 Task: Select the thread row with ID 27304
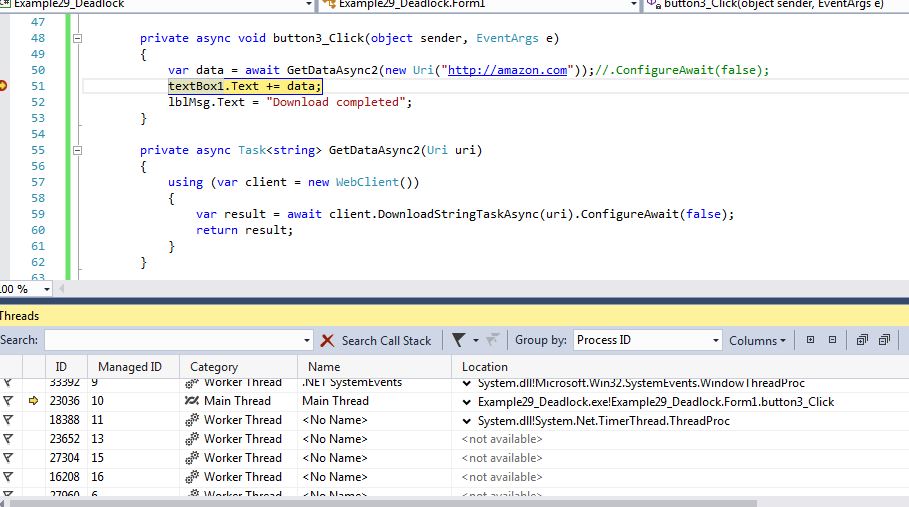454,458
